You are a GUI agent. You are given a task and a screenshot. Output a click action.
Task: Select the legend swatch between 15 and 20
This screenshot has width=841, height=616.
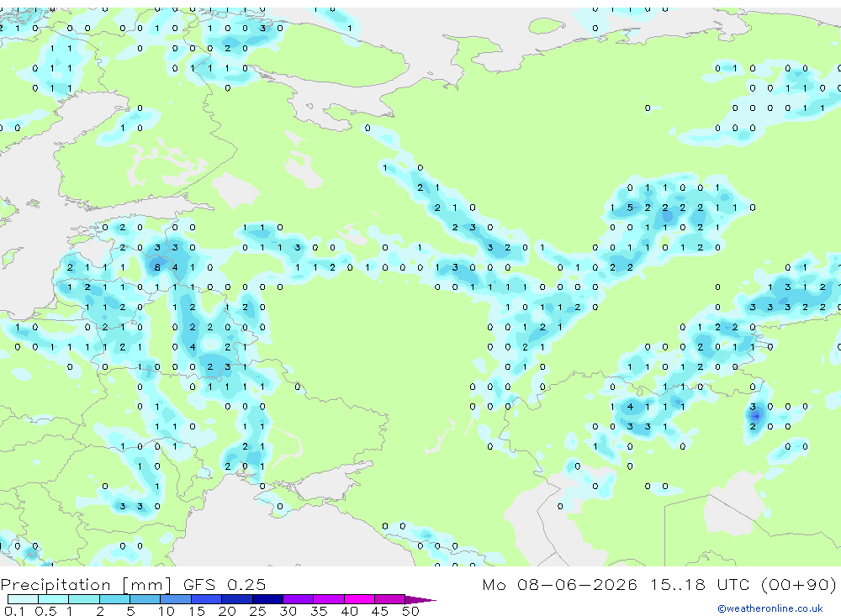click(x=207, y=599)
